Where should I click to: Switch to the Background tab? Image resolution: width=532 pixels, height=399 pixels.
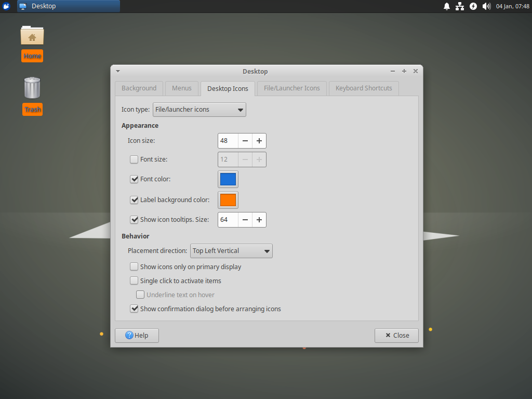coord(139,88)
